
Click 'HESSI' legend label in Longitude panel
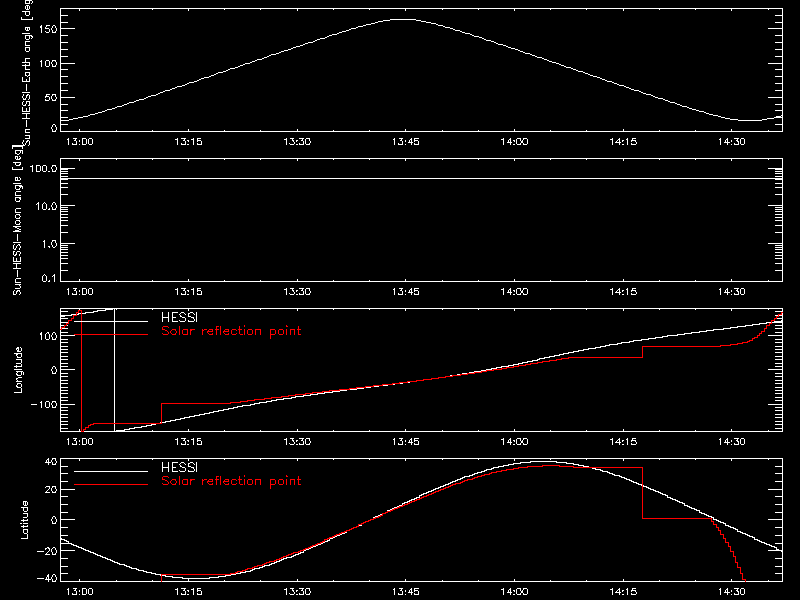(x=179, y=317)
